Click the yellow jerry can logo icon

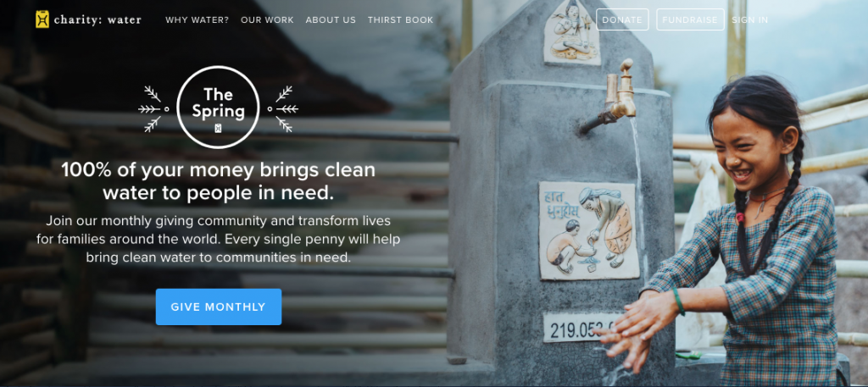point(42,19)
